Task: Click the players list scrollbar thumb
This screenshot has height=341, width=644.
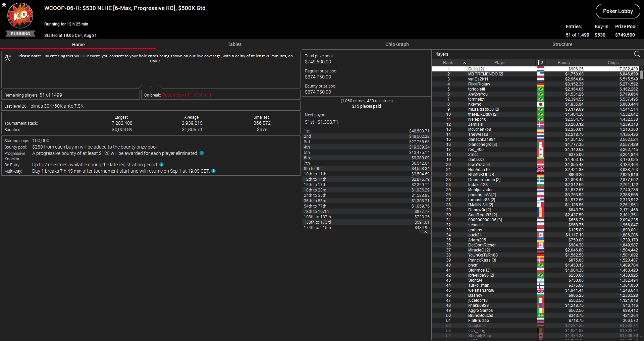Action: (641, 74)
